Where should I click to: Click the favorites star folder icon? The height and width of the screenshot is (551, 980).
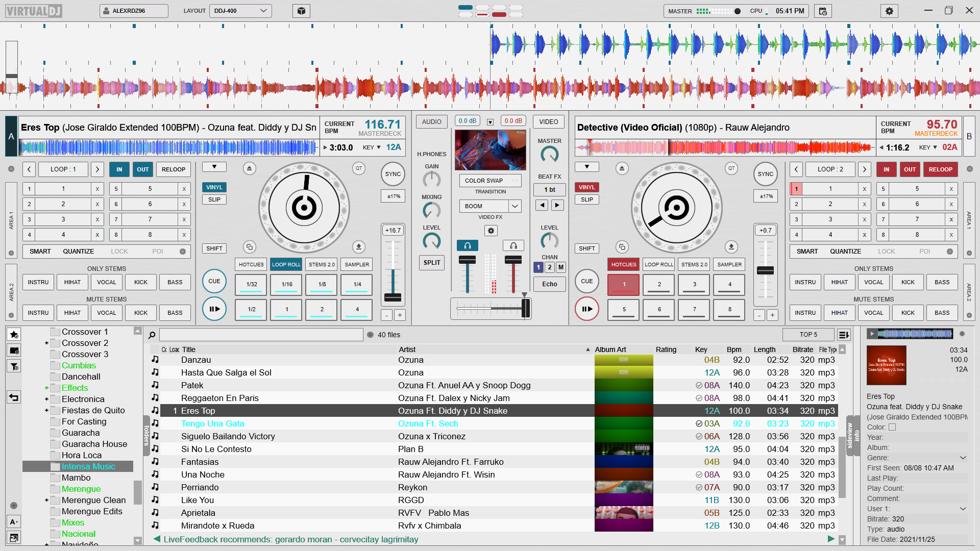[14, 335]
